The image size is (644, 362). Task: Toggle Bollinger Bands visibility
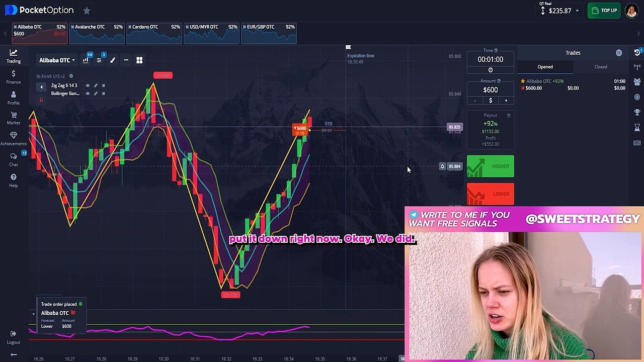pos(88,94)
